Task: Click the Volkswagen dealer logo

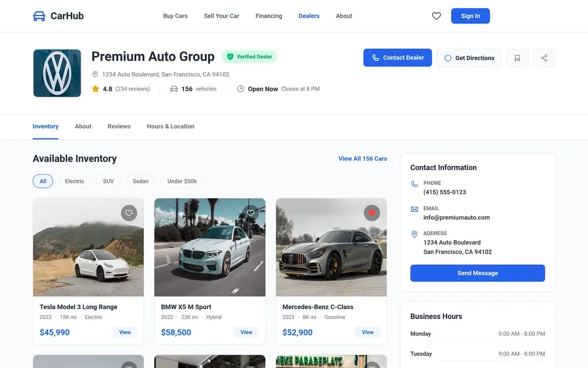Action: [x=57, y=73]
